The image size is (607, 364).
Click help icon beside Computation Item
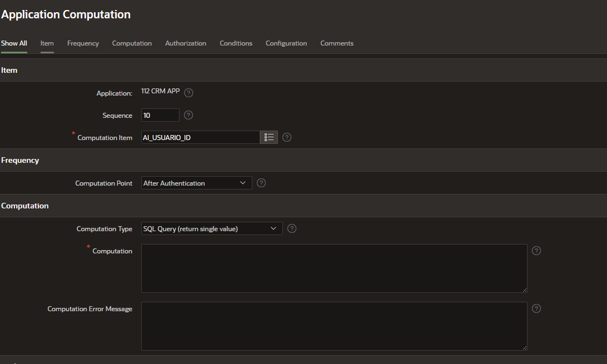[287, 137]
